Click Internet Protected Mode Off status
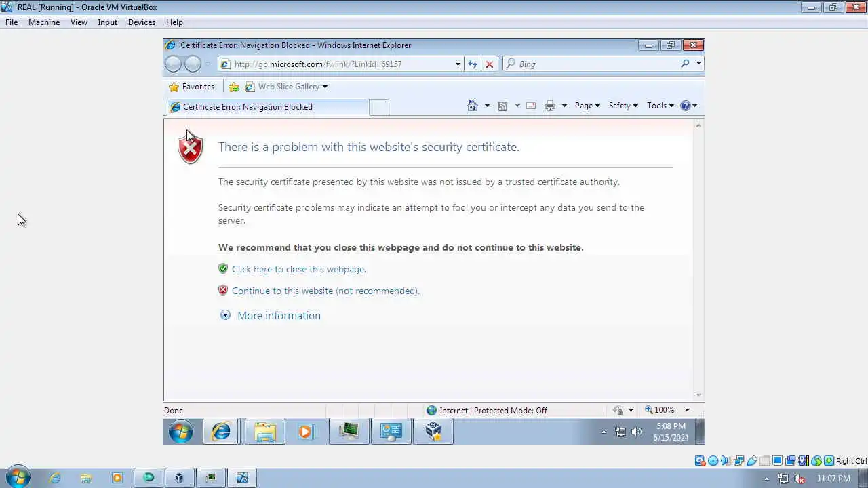 pos(486,410)
